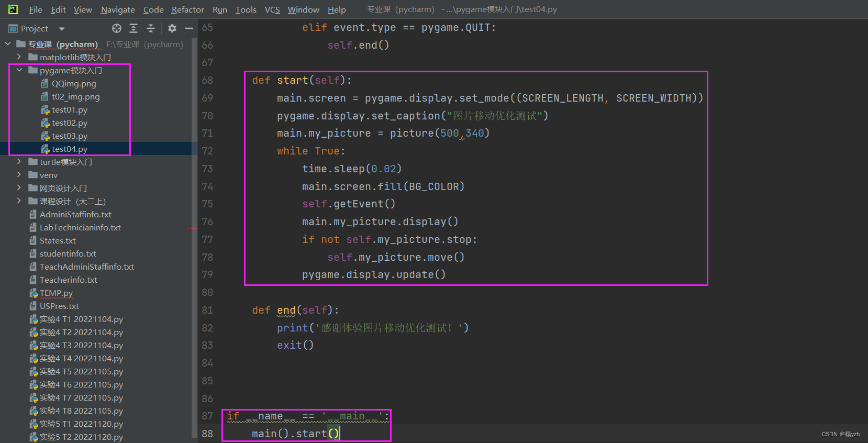Select States.txt file
Screen dimensions: 868x443
(x=58, y=240)
